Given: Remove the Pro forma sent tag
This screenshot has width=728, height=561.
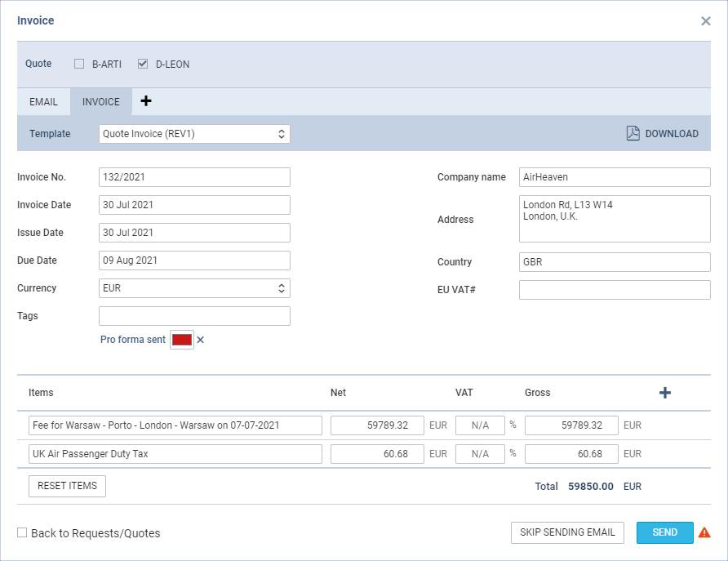Looking at the screenshot, I should [x=200, y=340].
